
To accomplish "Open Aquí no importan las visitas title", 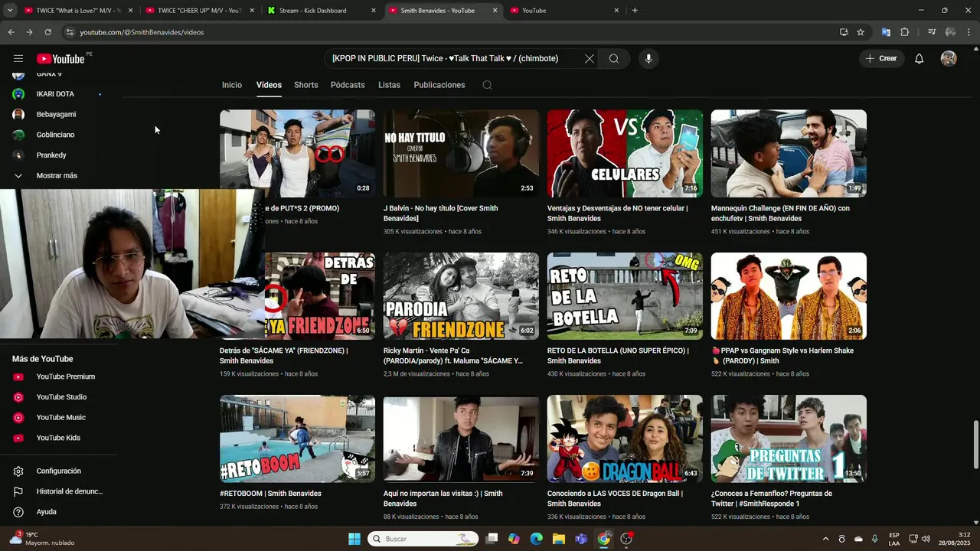I will 443,499.
